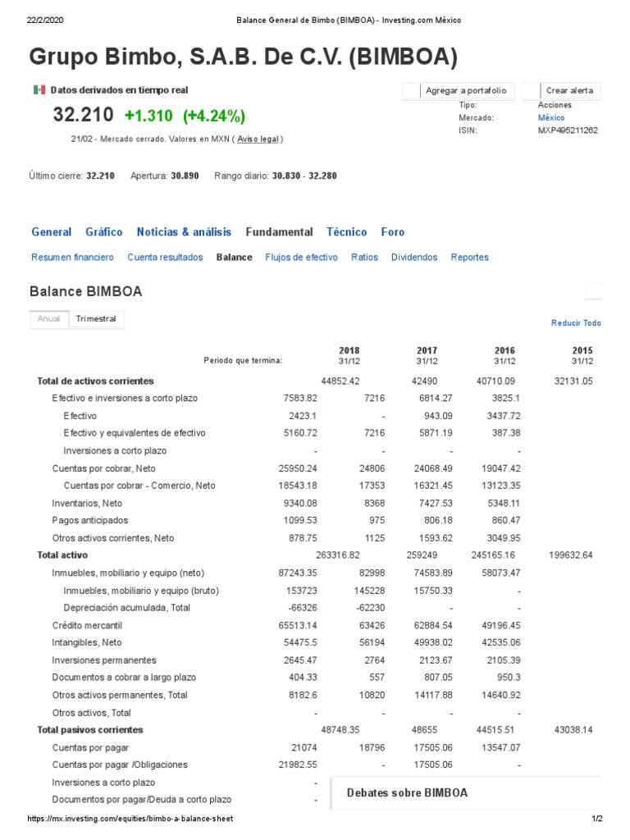Open the Reportes link
This screenshot has width=630, height=840.
[470, 257]
